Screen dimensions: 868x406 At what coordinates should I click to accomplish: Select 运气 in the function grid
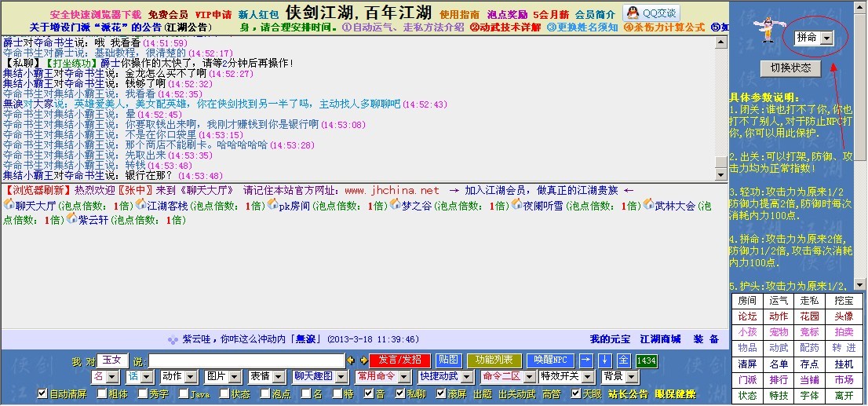click(779, 301)
